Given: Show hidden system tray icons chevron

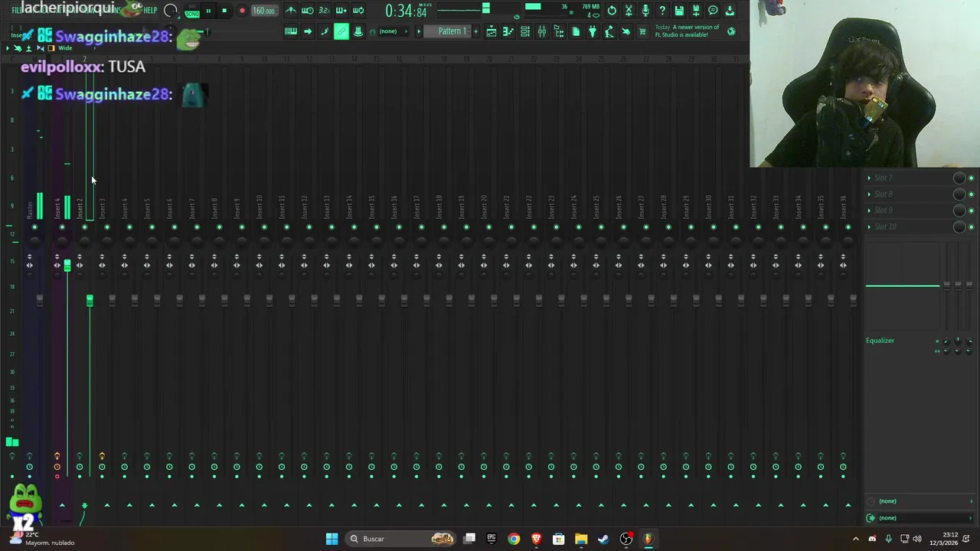Looking at the screenshot, I should (x=856, y=539).
